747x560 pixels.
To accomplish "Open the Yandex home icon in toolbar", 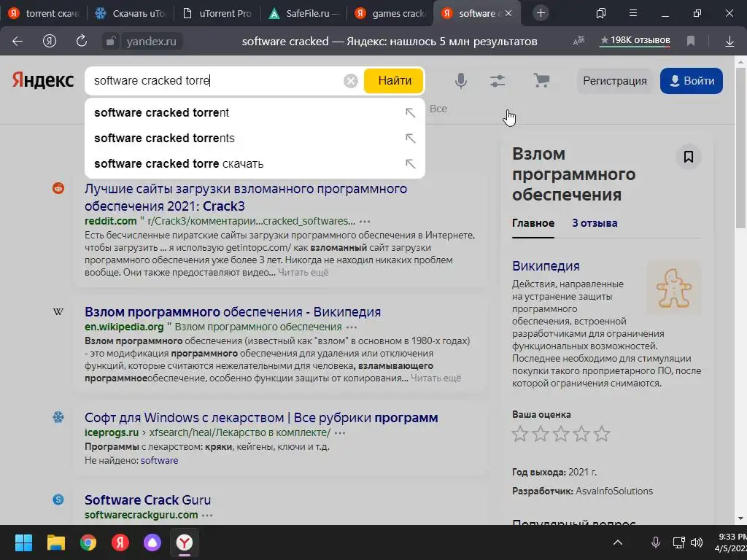I will [x=50, y=42].
